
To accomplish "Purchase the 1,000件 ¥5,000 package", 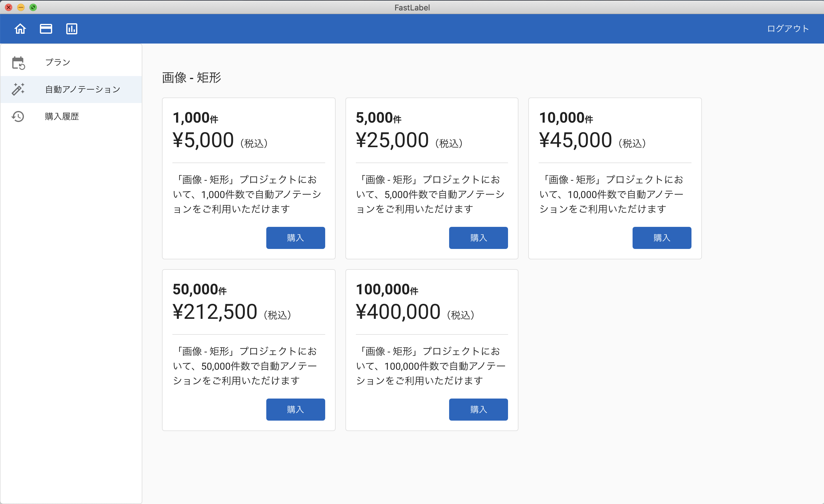I will [x=295, y=238].
